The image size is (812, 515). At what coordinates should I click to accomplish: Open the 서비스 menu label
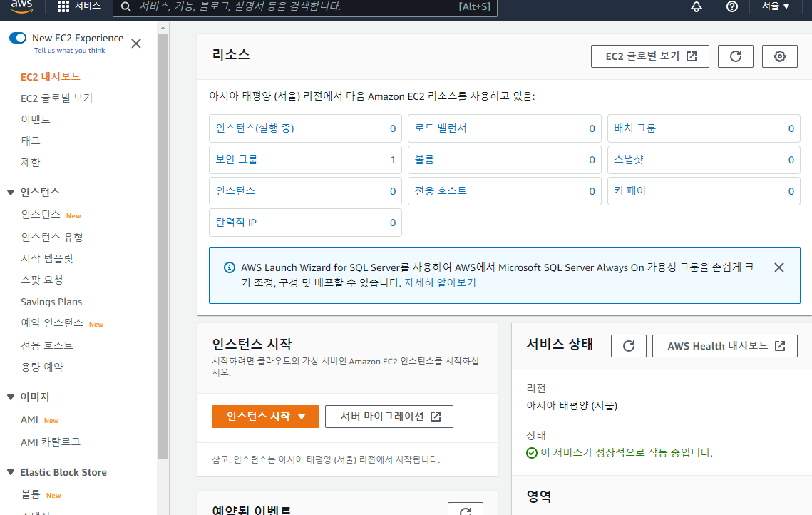point(88,6)
